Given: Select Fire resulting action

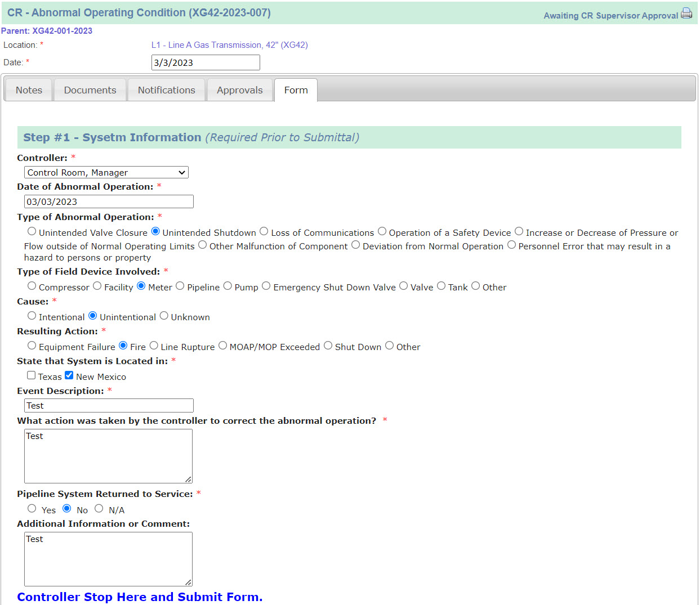Looking at the screenshot, I should [x=123, y=346].
